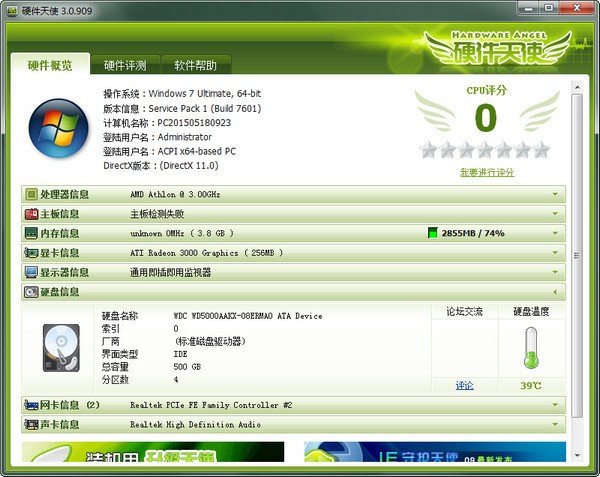
Task: Expand the sound card row arrow
Action: [x=555, y=424]
